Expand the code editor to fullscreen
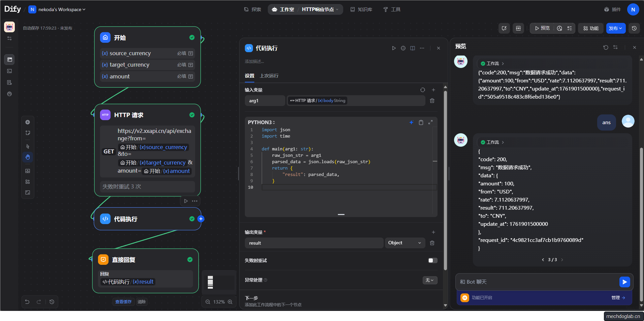The image size is (644, 321). click(x=430, y=122)
